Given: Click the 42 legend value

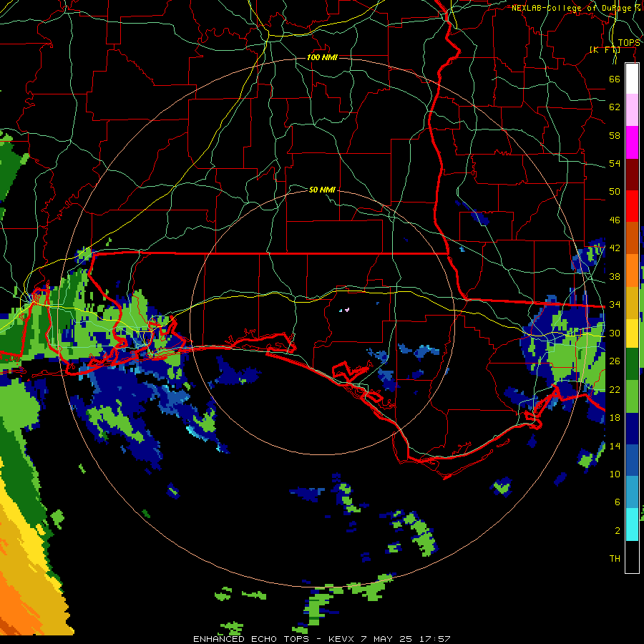Looking at the screenshot, I should pyautogui.click(x=615, y=248).
